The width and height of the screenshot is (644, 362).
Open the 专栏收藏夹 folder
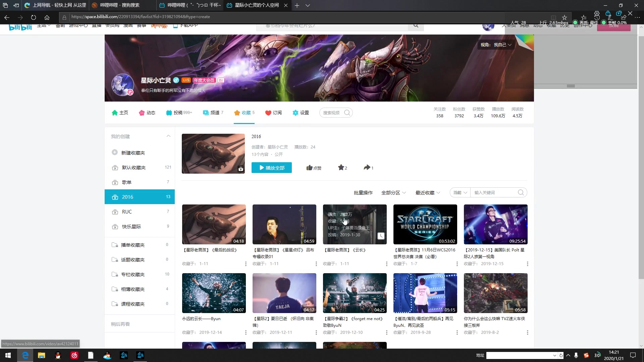pyautogui.click(x=140, y=275)
